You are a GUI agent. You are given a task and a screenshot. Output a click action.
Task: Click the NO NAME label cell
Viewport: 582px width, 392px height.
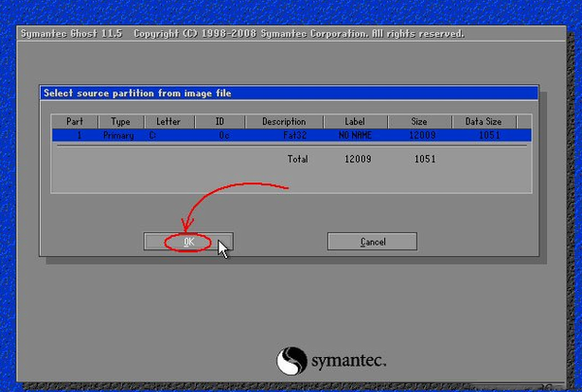point(355,136)
